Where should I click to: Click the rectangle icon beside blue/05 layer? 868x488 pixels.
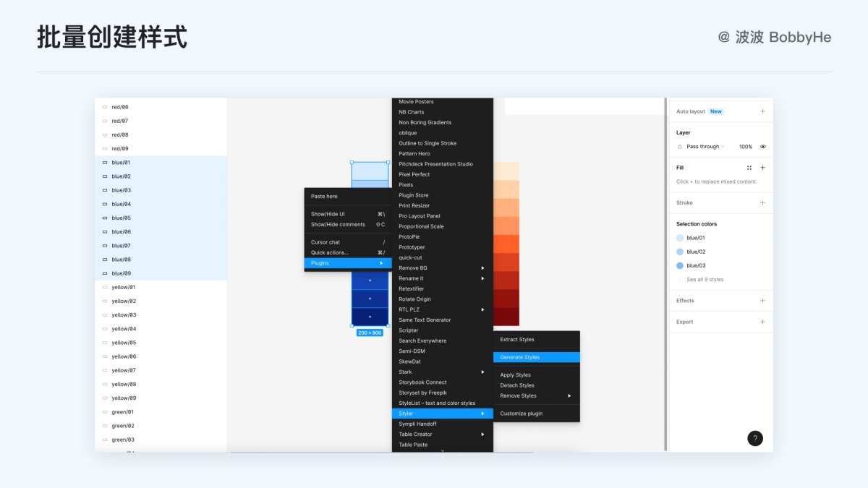pos(104,218)
